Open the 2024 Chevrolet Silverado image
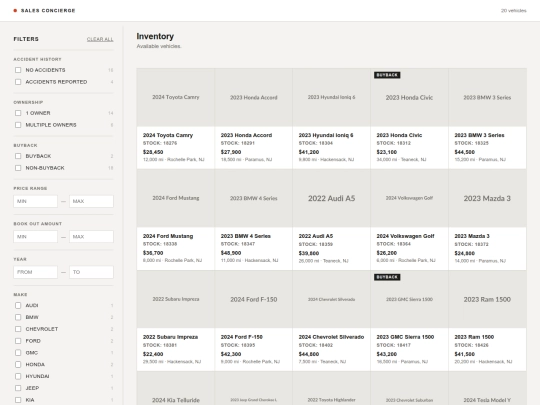 332,299
